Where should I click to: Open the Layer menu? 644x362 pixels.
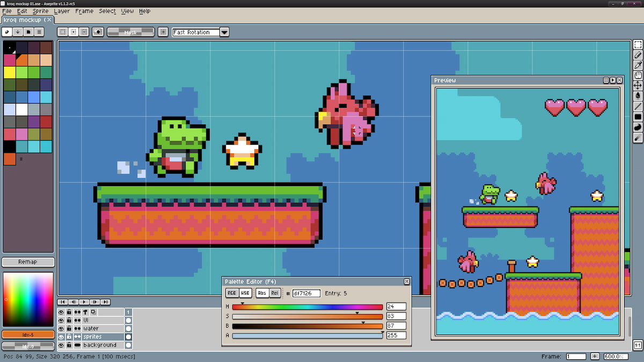pyautogui.click(x=62, y=11)
